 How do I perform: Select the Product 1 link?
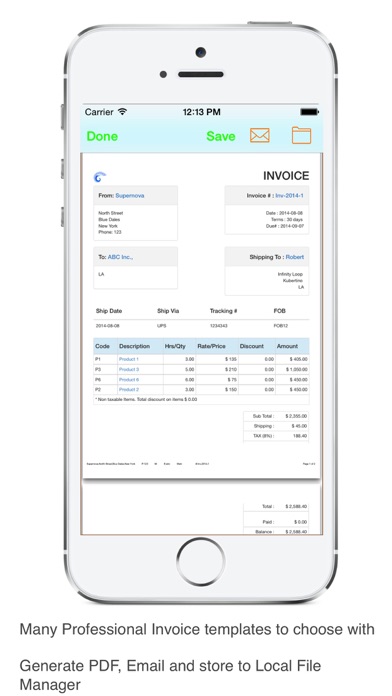pyautogui.click(x=129, y=359)
